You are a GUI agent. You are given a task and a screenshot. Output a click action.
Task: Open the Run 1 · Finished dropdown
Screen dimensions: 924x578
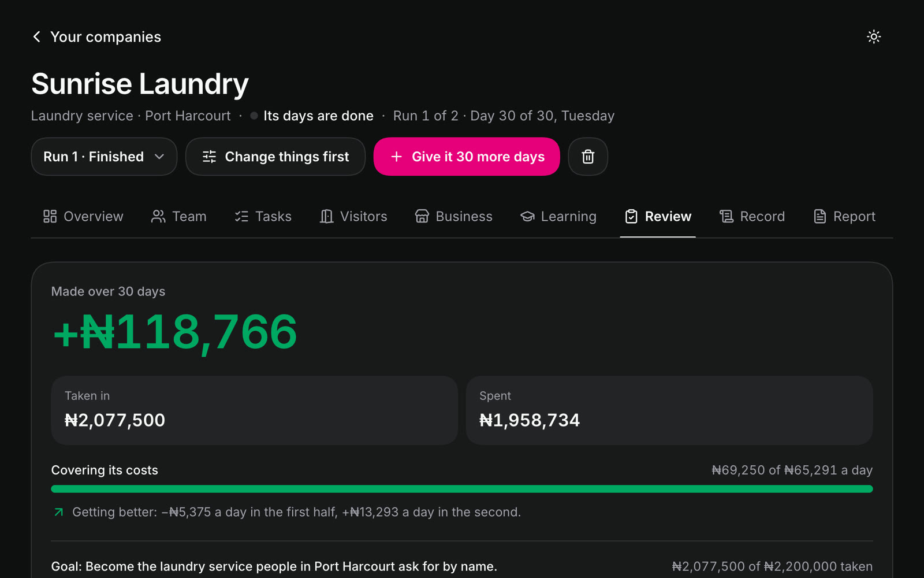coord(104,157)
